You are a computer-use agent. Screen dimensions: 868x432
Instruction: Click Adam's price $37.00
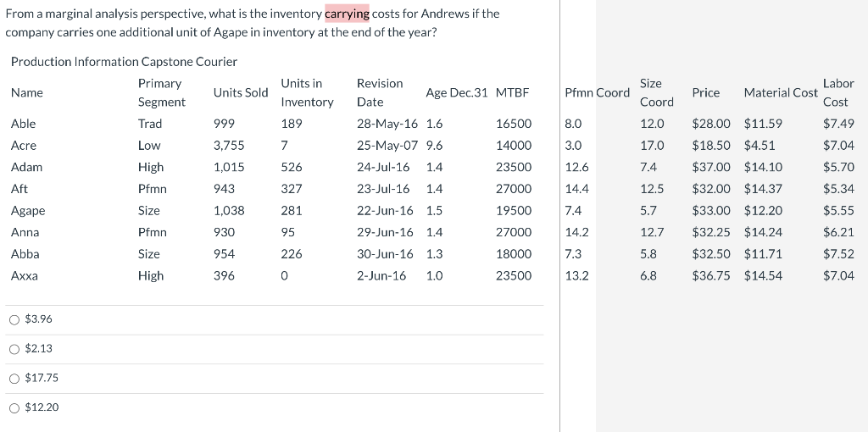point(711,167)
